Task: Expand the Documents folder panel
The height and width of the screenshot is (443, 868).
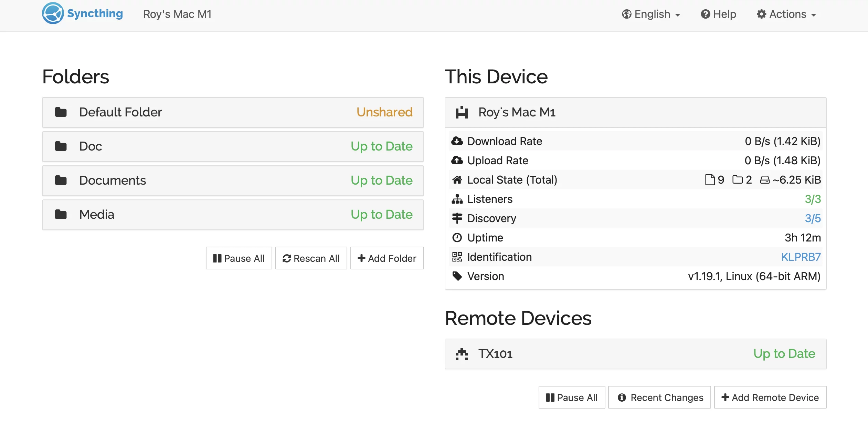Action: click(x=233, y=181)
